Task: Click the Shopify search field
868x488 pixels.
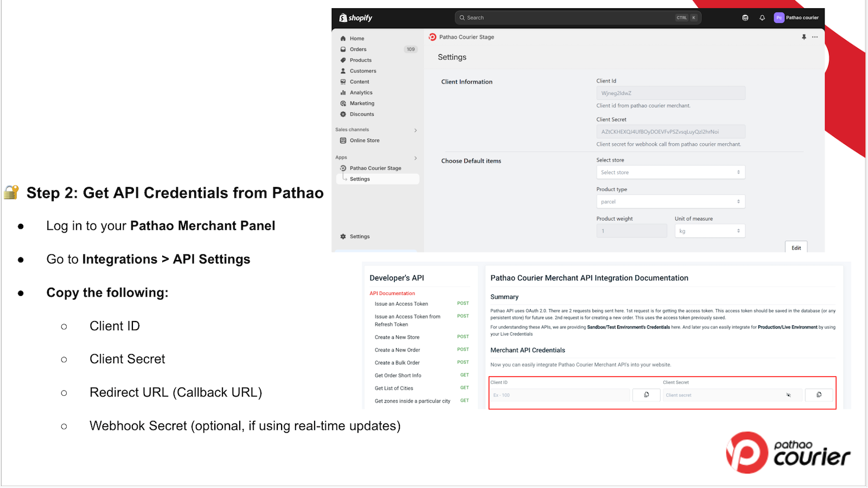Action: (x=578, y=18)
